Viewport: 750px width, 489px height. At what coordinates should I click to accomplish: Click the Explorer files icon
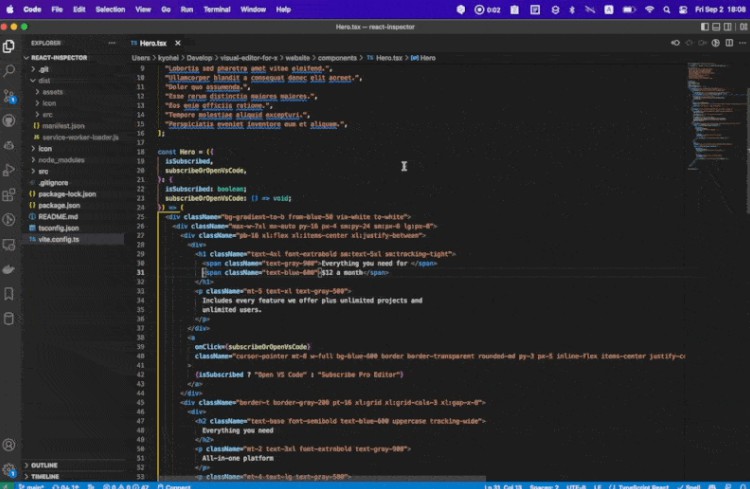pos(9,46)
